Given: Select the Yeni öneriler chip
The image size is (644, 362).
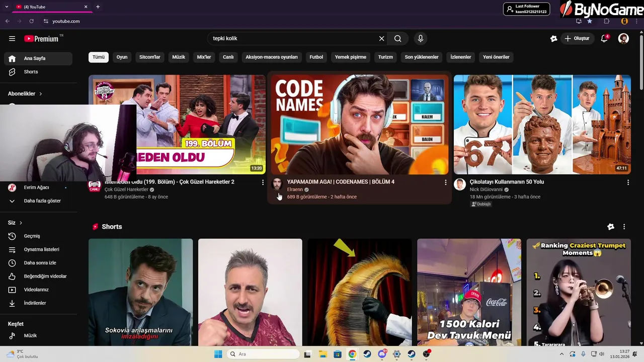Looking at the screenshot, I should [x=496, y=57].
